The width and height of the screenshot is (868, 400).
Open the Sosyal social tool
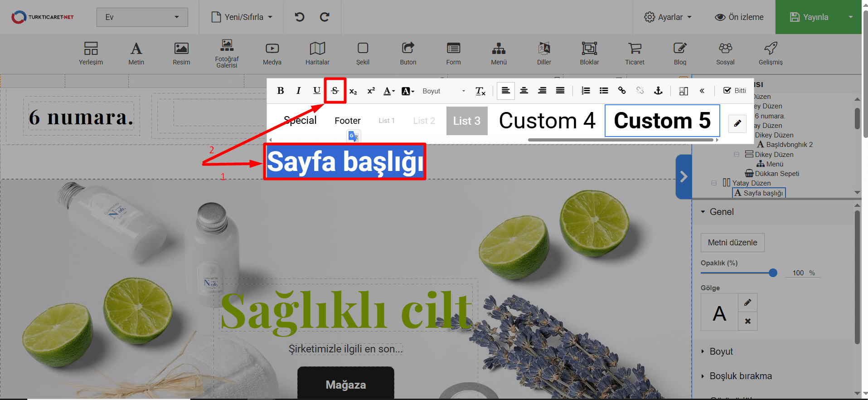(725, 54)
